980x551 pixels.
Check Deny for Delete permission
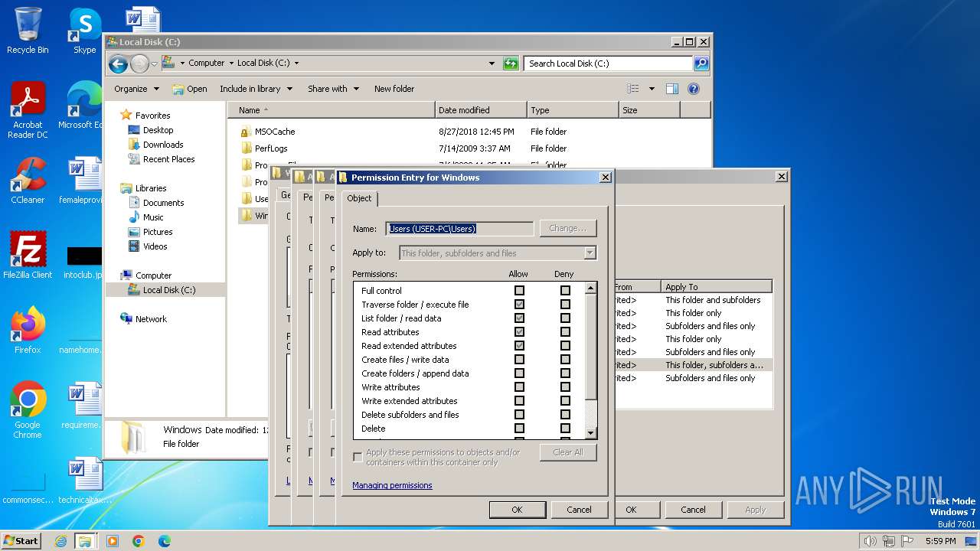[565, 429]
